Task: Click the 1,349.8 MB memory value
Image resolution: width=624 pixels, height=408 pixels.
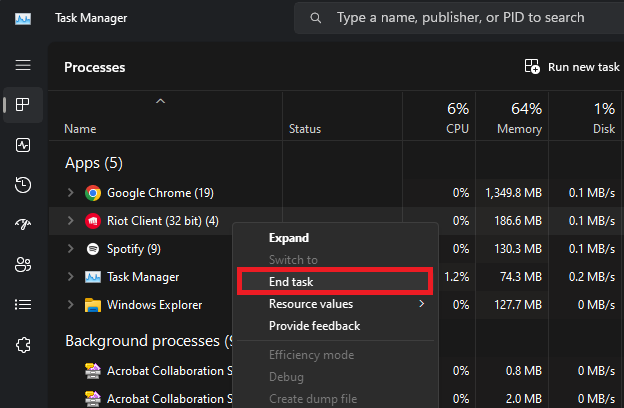Action: tap(513, 193)
